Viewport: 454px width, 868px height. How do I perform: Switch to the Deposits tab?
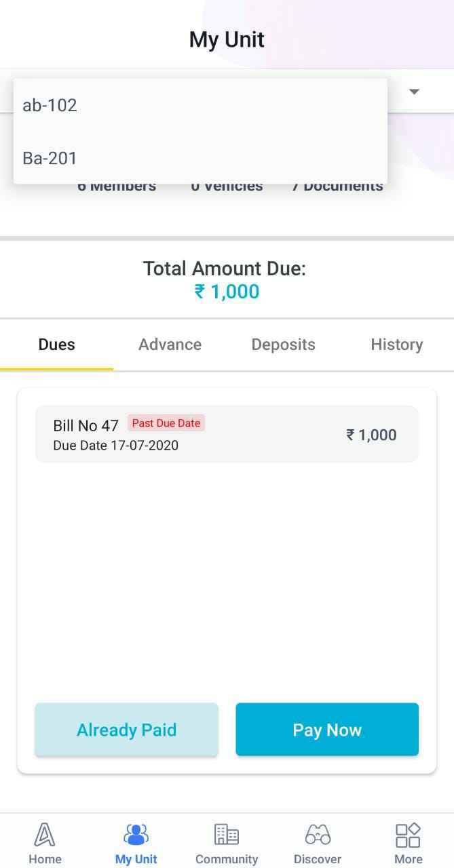pos(283,344)
